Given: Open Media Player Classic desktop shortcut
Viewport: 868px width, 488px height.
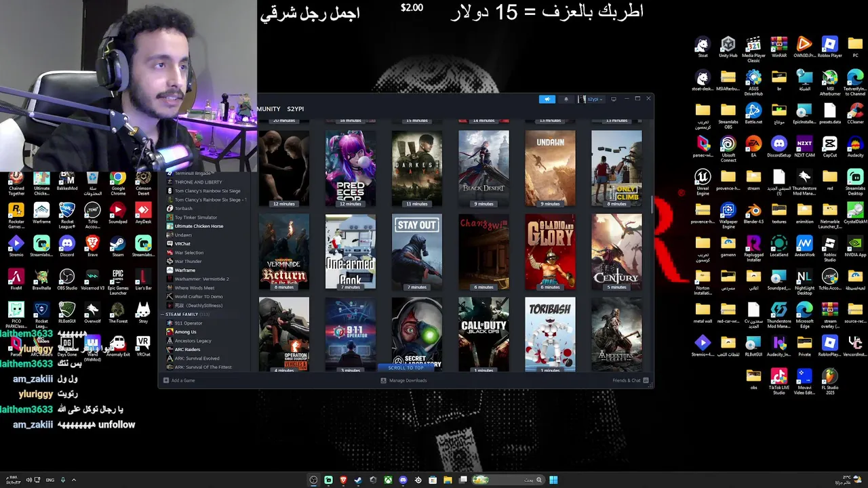Looking at the screenshot, I should (x=753, y=49).
